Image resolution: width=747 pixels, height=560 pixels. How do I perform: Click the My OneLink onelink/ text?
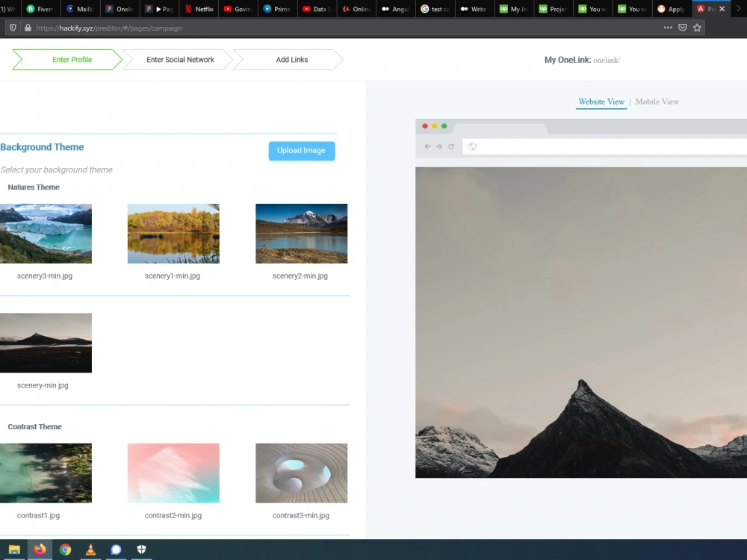(582, 60)
